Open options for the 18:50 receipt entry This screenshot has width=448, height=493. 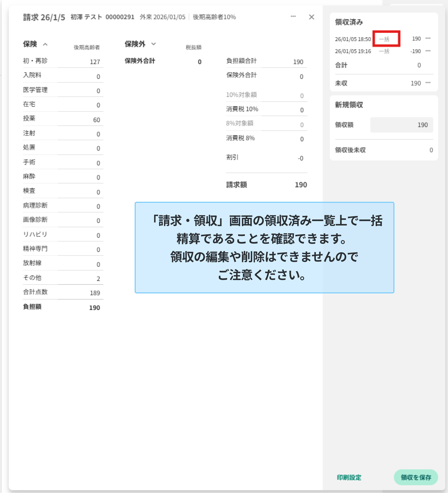428,38
